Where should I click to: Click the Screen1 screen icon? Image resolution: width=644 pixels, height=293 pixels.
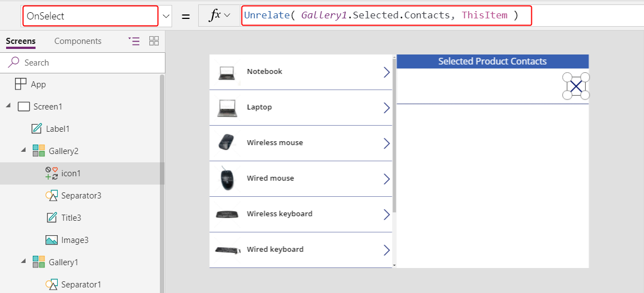coord(24,107)
